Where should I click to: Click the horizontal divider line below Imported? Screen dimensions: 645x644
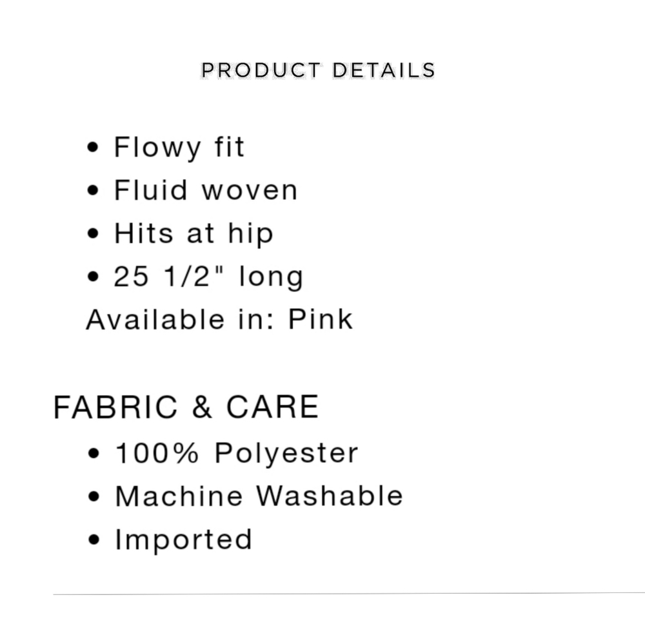click(349, 594)
